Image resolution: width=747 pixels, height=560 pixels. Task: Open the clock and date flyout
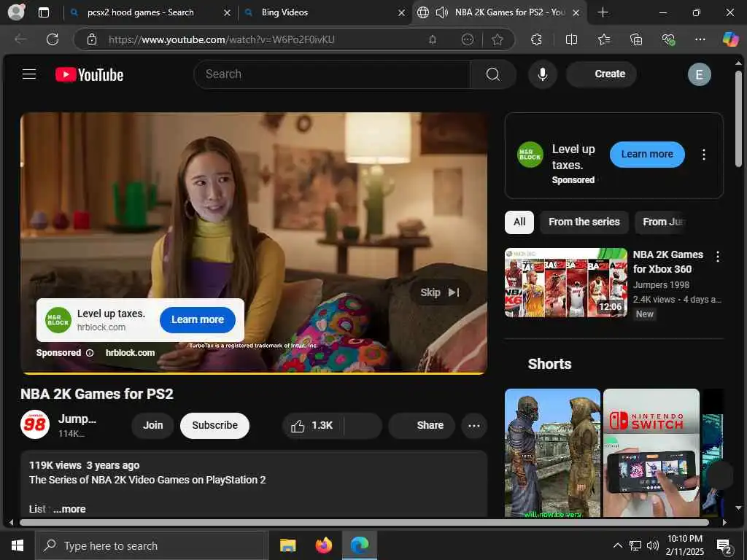tap(684, 545)
